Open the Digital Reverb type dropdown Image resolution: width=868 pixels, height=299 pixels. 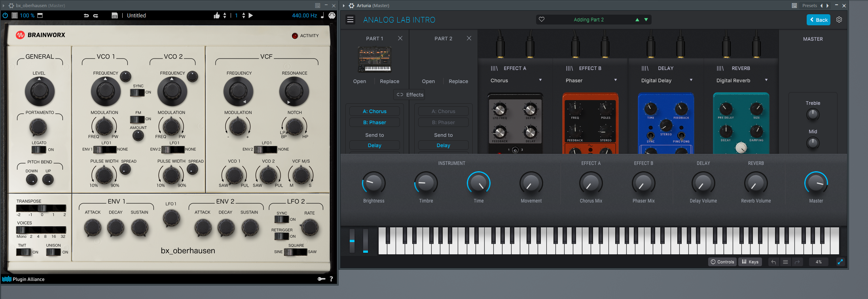(x=742, y=80)
